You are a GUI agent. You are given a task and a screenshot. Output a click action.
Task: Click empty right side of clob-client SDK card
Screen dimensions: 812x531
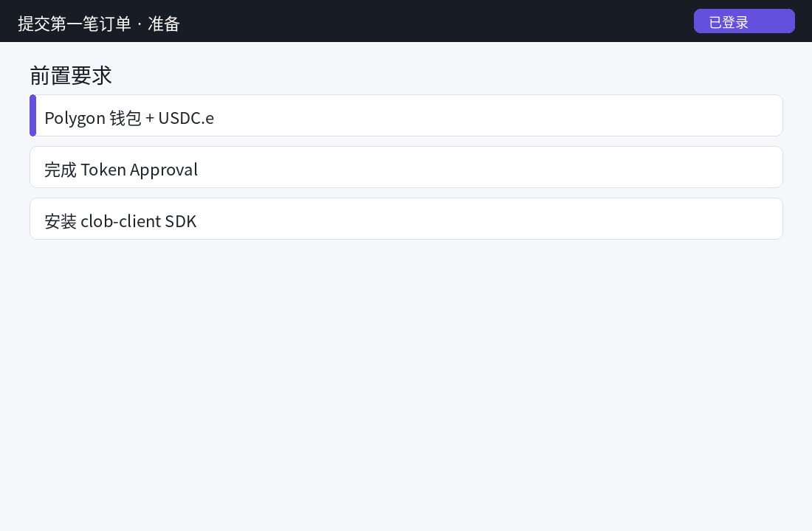pyautogui.click(x=518, y=219)
